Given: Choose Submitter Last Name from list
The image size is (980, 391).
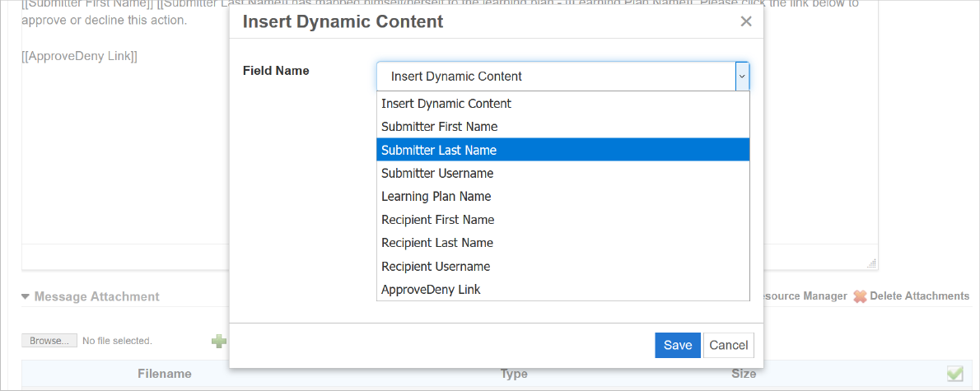Looking at the screenshot, I should (x=439, y=150).
